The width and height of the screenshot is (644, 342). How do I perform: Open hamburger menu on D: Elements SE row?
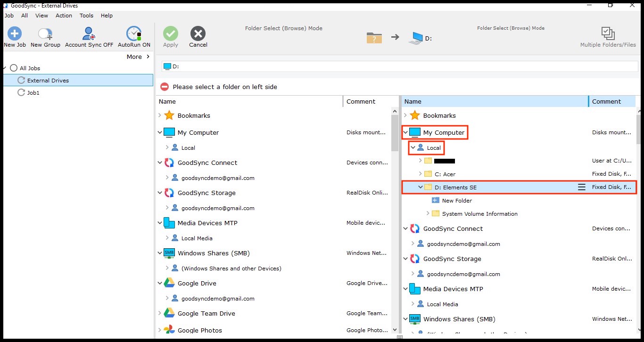click(582, 187)
